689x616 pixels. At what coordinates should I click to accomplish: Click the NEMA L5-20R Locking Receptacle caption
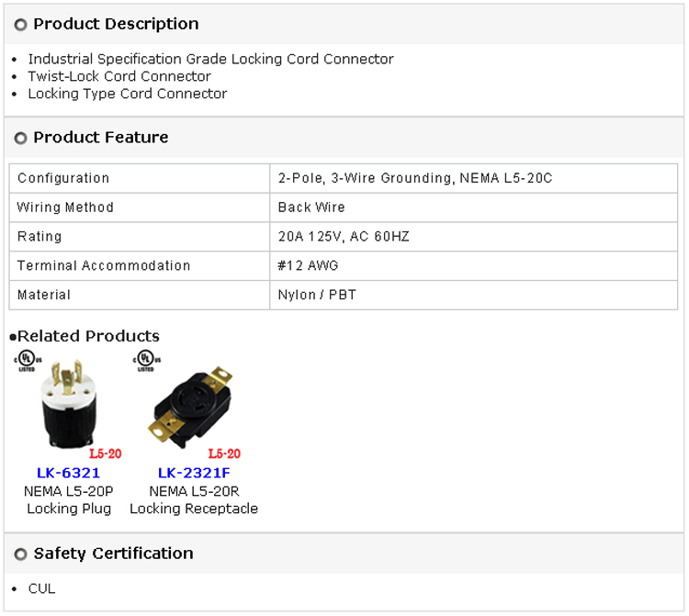click(x=193, y=500)
